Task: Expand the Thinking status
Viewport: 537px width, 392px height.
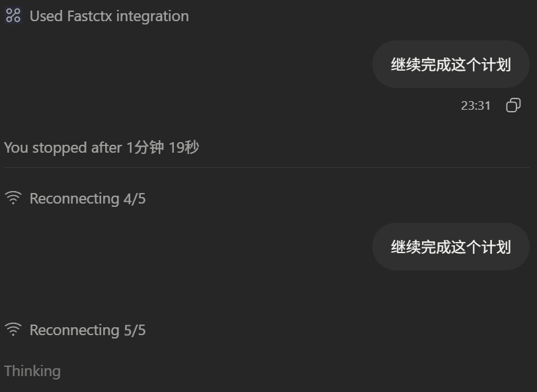Action: pos(32,372)
